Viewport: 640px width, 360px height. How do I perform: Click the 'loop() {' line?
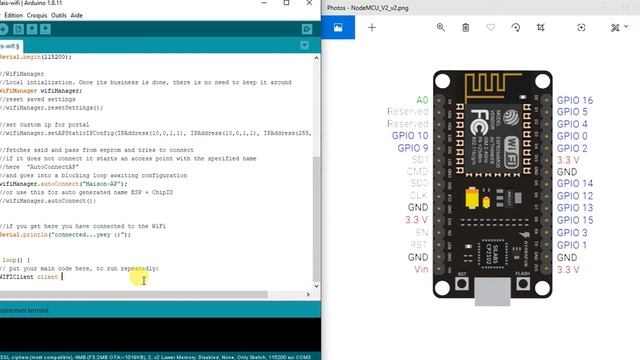point(16,260)
